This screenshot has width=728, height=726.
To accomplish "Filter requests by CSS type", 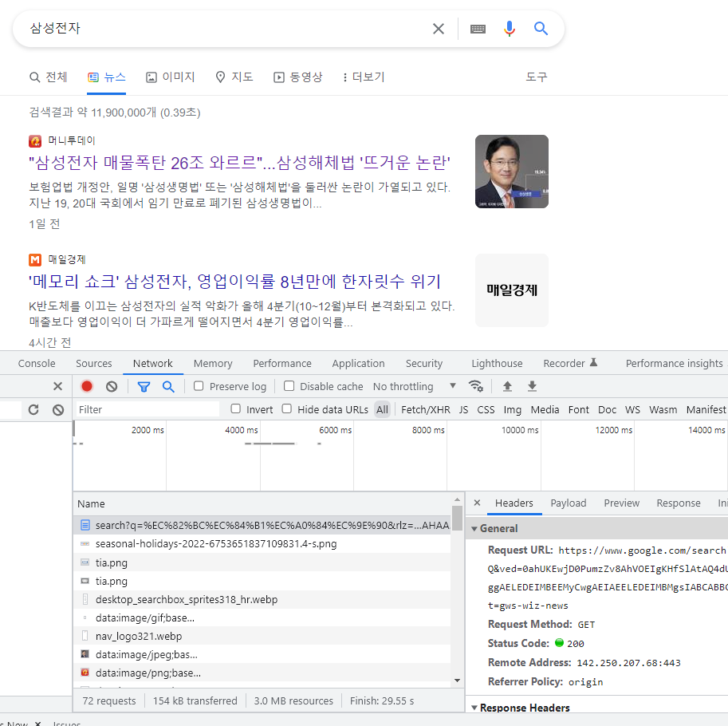I will coord(486,410).
